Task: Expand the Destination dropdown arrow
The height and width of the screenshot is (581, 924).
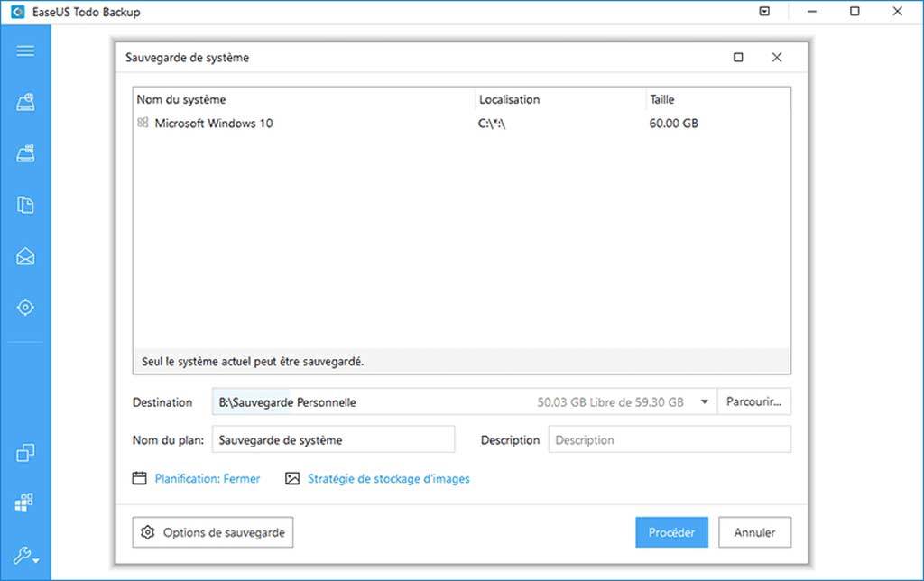Action: pyautogui.click(x=704, y=401)
